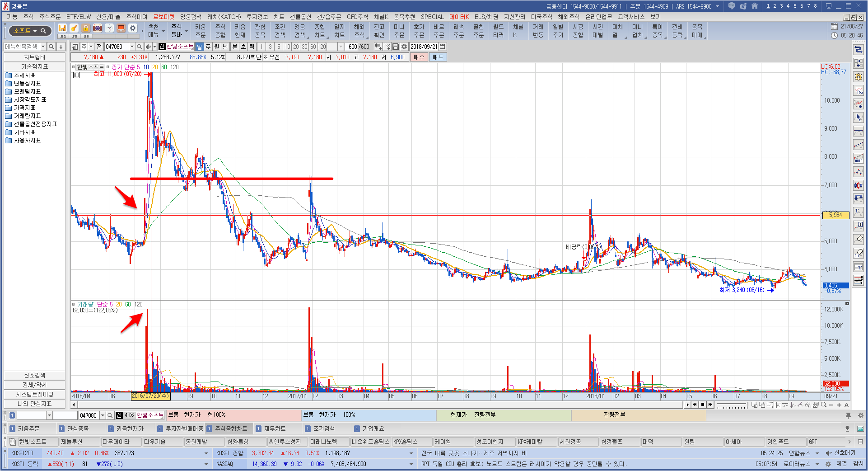Click the 강세/약세 button

pos(34,385)
